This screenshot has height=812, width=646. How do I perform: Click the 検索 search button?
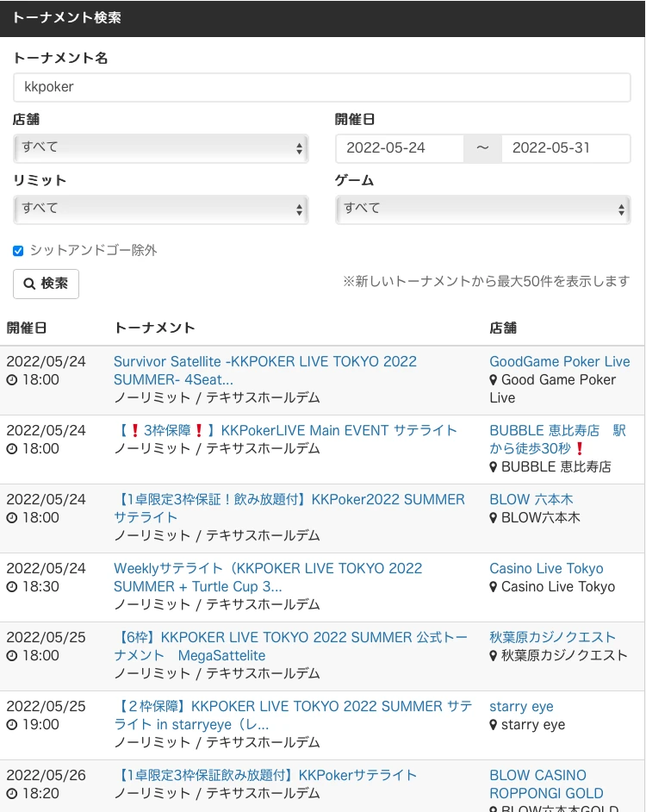46,284
